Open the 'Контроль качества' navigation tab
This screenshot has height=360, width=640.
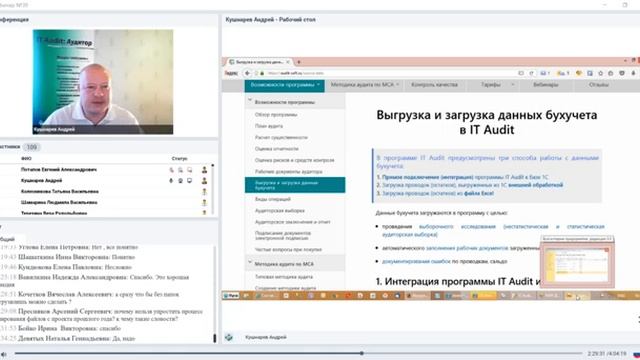(x=434, y=85)
